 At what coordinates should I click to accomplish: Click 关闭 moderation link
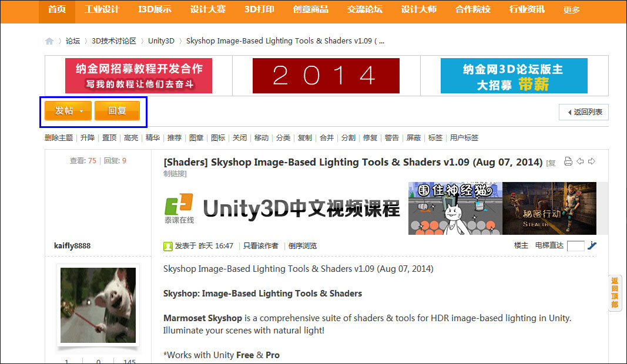(x=240, y=138)
